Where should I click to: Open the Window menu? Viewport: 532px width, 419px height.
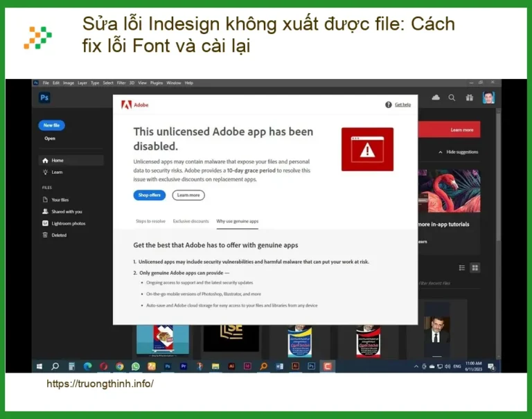[x=174, y=83]
